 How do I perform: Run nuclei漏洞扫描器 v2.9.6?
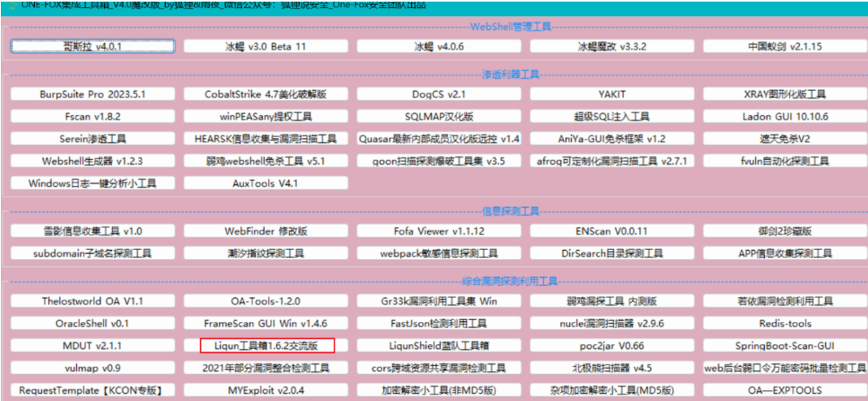pos(612,323)
